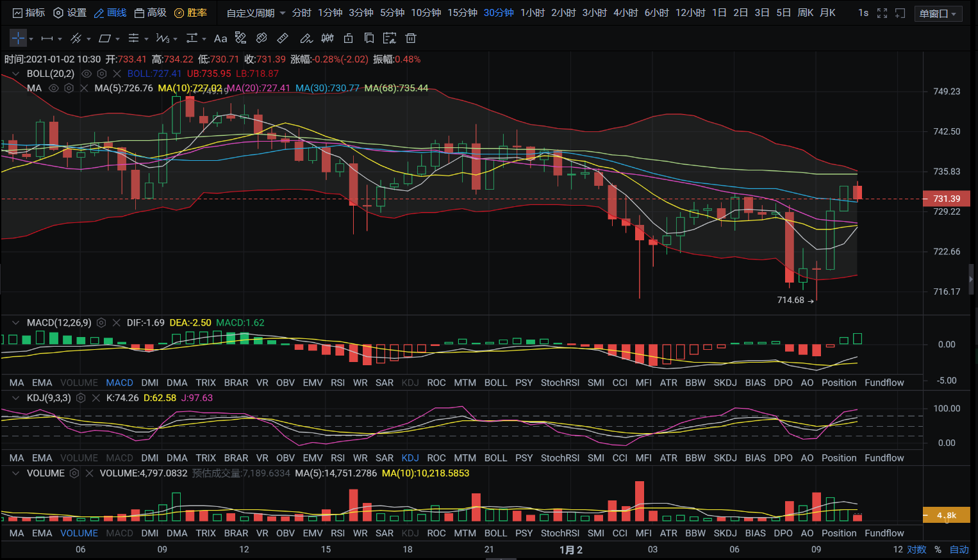The image size is (978, 560).
Task: Select RSI in the MACD panel indicator tabs
Action: 338,383
